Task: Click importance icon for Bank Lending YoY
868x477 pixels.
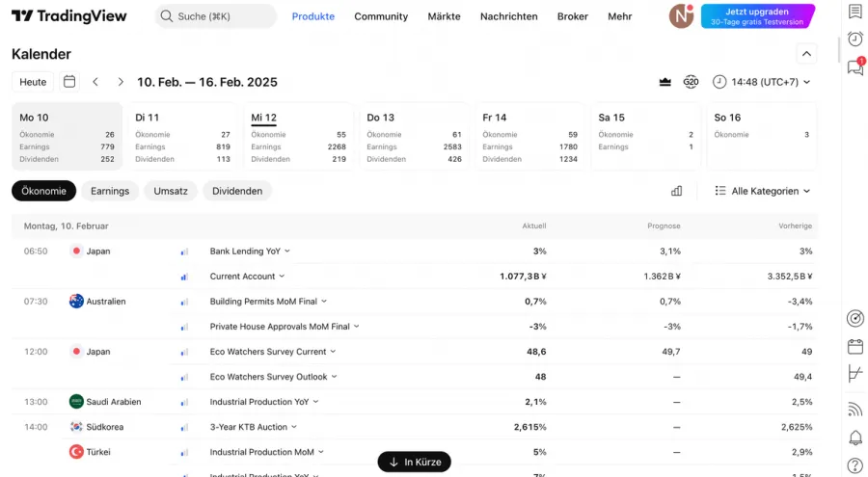Action: tap(184, 252)
